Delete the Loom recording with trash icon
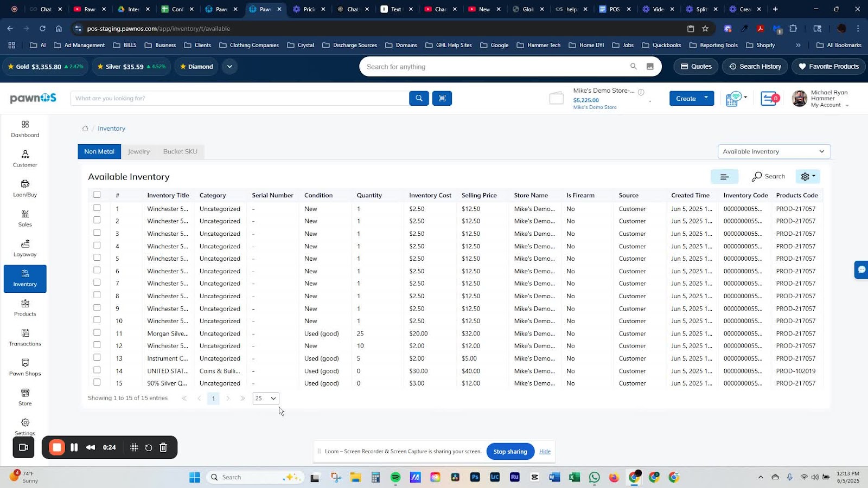The width and height of the screenshot is (868, 488). (x=163, y=447)
